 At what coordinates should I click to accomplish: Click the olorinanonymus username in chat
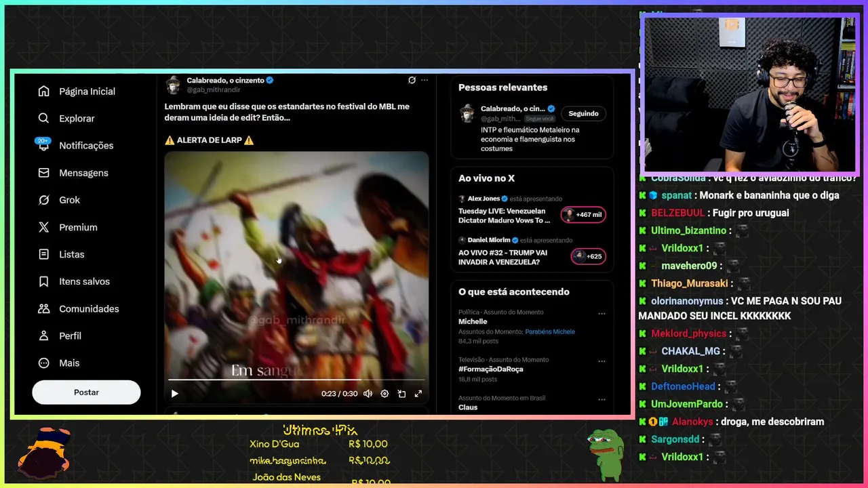(x=688, y=301)
